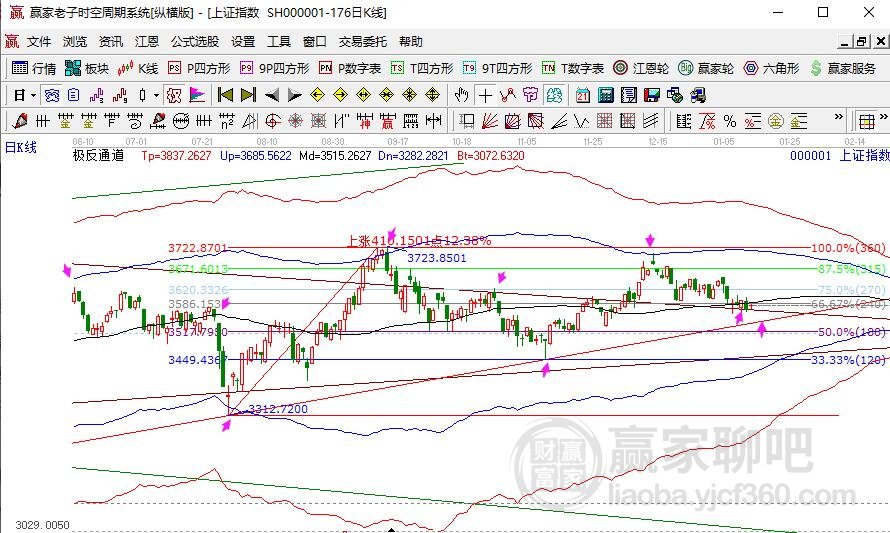This screenshot has width=890, height=533.
Task: Toggle the crosshair cursor tool
Action: (x=485, y=95)
